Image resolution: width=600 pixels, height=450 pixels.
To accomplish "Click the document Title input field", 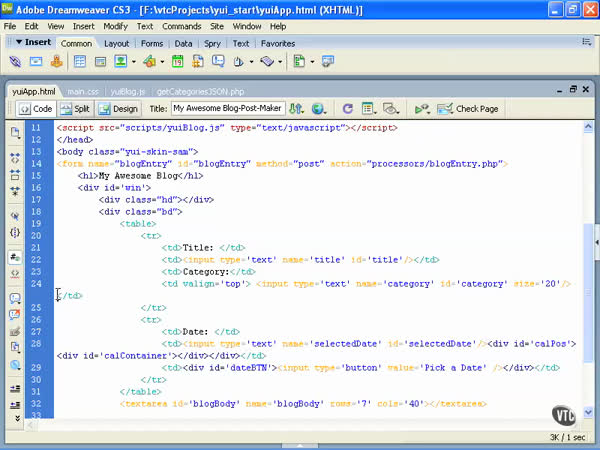I will tap(227, 109).
